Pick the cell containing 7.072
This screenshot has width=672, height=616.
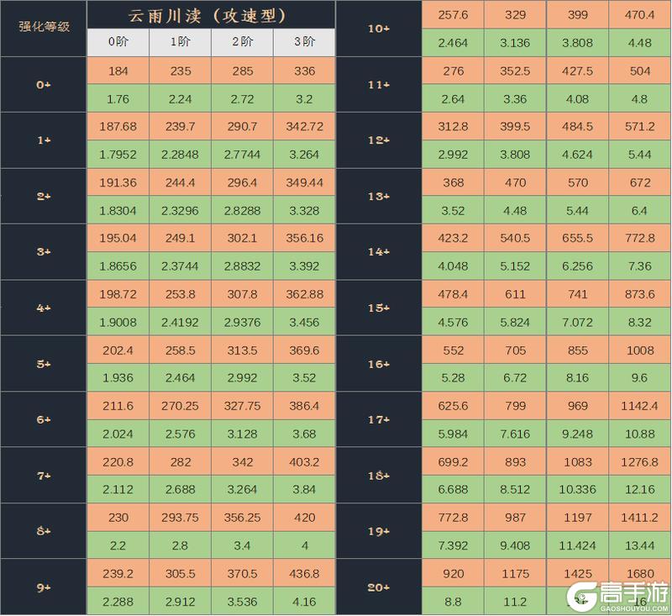[577, 322]
